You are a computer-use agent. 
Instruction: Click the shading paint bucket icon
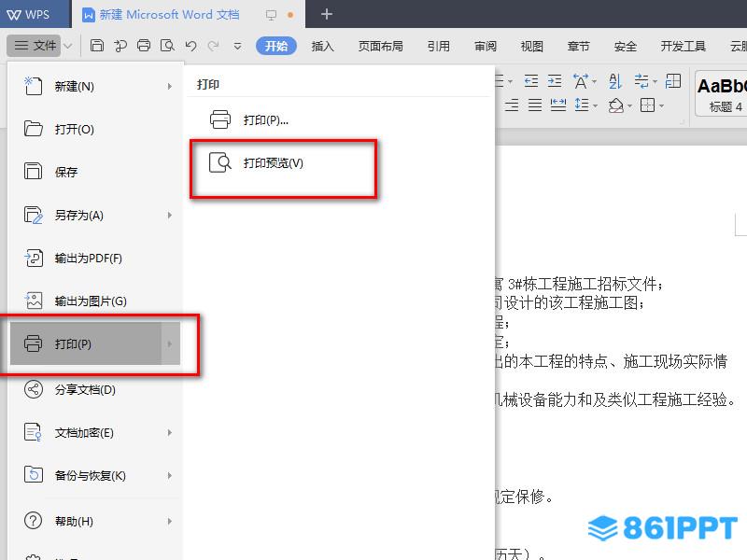tap(615, 105)
